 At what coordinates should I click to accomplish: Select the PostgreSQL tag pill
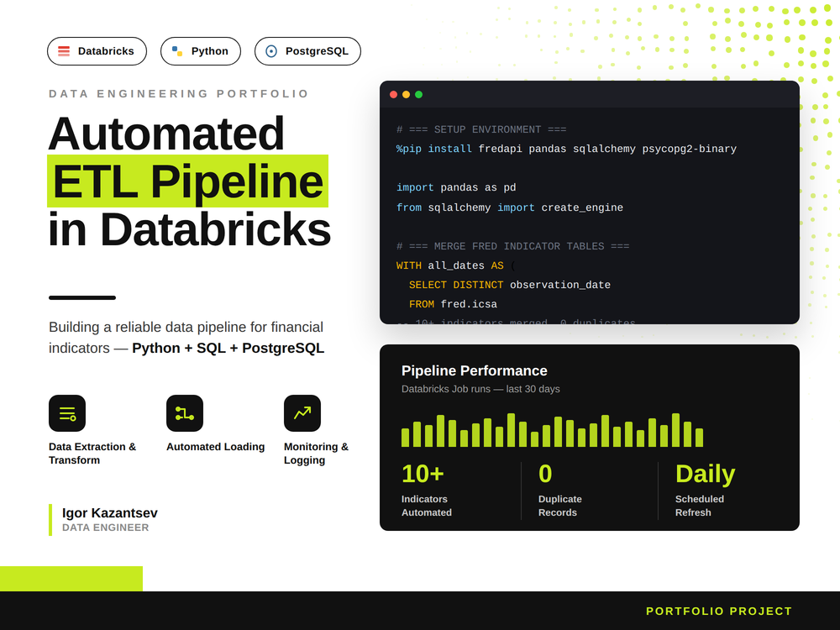[307, 51]
